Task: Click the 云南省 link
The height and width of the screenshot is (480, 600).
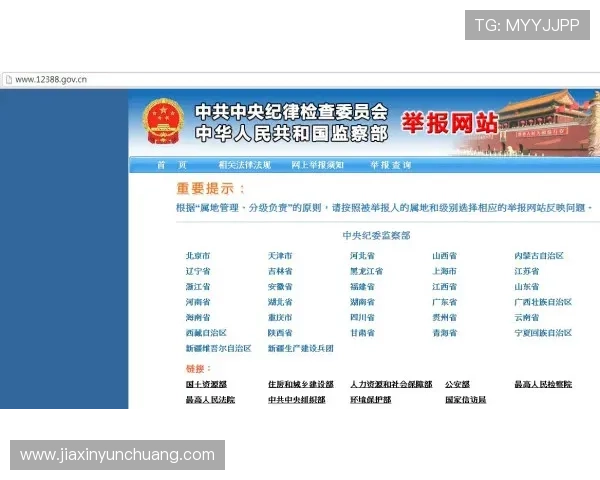Action: pos(527,317)
